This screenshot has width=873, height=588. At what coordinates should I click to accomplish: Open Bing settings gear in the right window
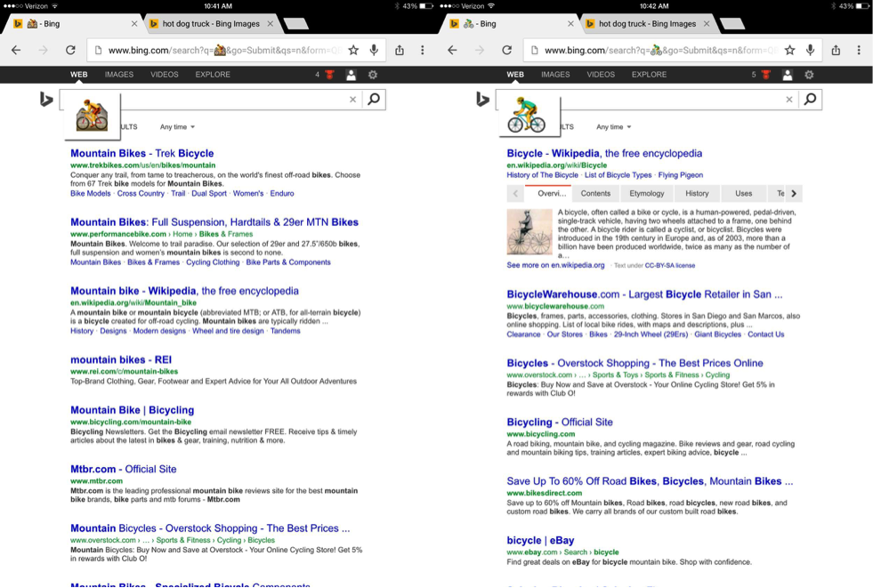tap(810, 75)
